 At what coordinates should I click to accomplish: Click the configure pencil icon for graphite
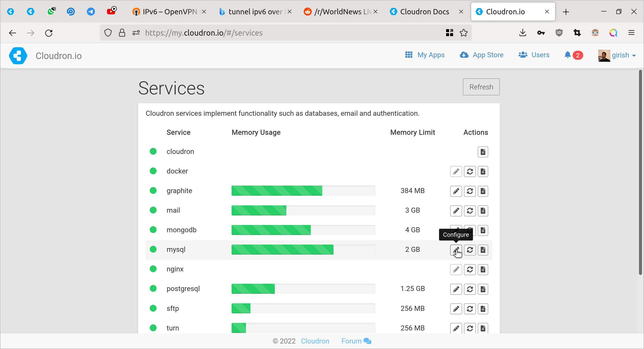(x=456, y=191)
